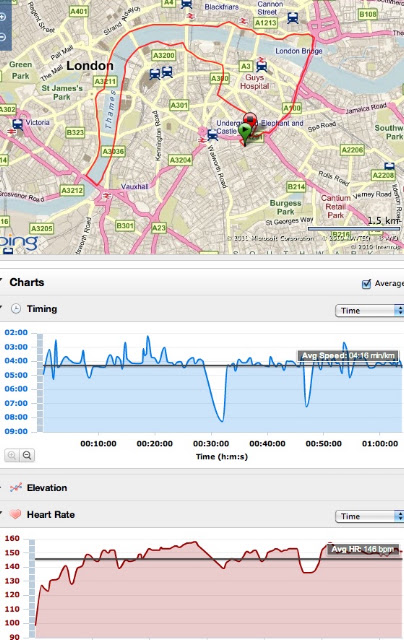
Task: Click the A1213 road label
Action: click(x=265, y=23)
